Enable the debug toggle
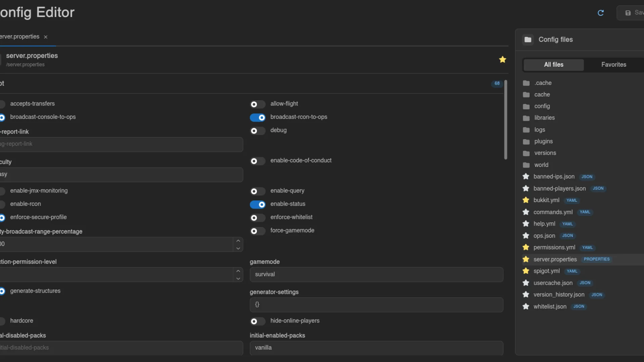644x362 pixels. coord(258,131)
